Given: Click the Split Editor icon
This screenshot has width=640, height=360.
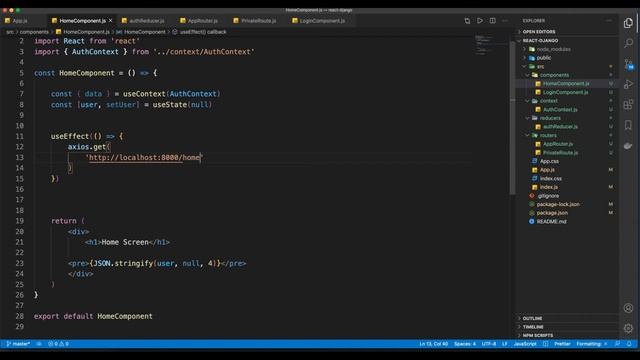Looking at the screenshot, I should (493, 20).
